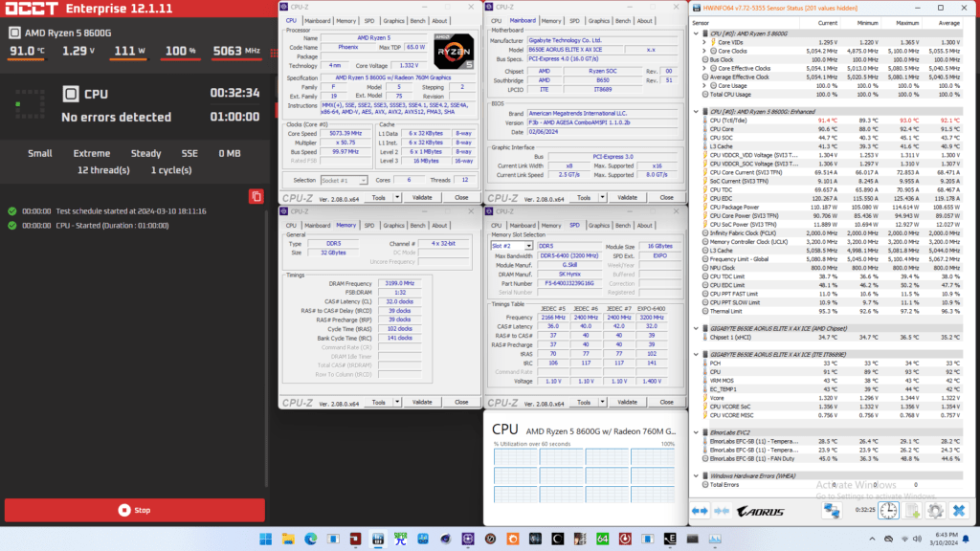Click the black E EVC2 taskbar icon
Viewport: 980px width, 551px height.
click(x=670, y=540)
